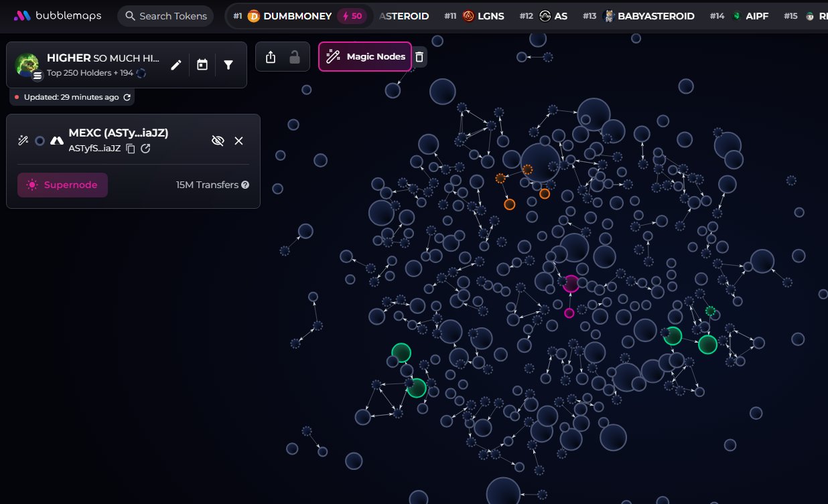Close the MEXC wallet panel
This screenshot has width=828, height=504.
click(238, 141)
